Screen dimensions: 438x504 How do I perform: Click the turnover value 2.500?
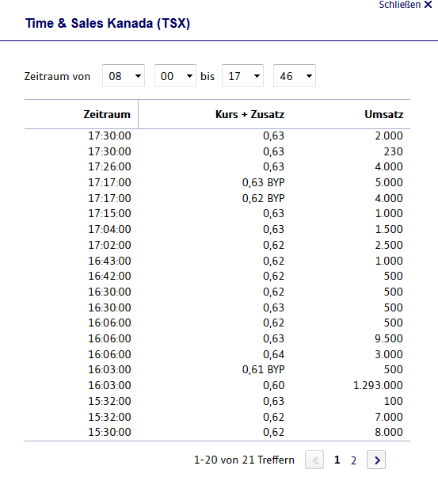pos(389,245)
